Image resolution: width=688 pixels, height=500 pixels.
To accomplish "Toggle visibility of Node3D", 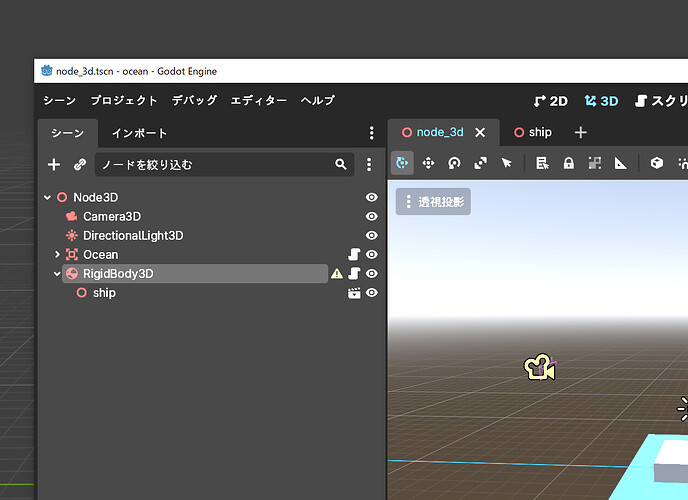I will coord(372,197).
